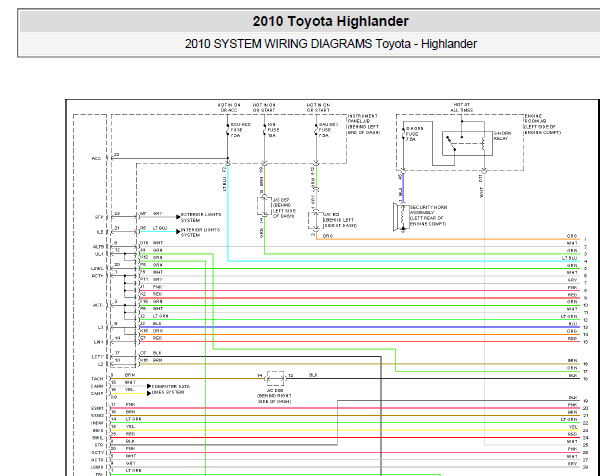Click the J/C D57 junction connector label
Image resolution: width=600 pixels, height=476 pixels.
point(284,208)
